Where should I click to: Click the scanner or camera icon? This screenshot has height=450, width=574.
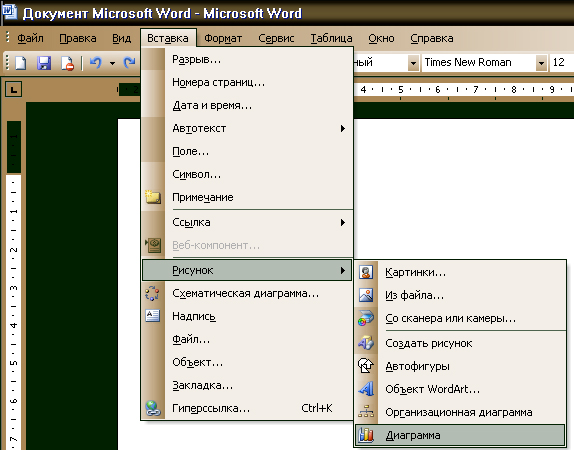(x=366, y=318)
